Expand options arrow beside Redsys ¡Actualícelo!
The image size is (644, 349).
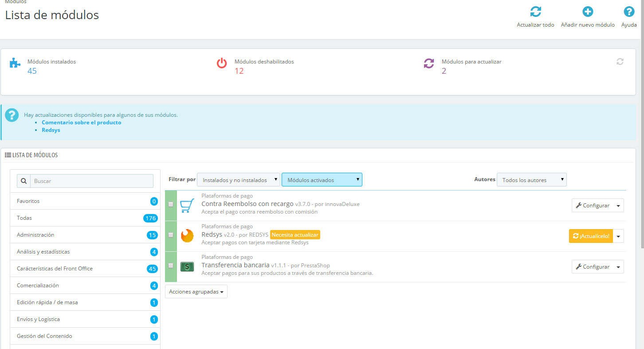coord(618,236)
